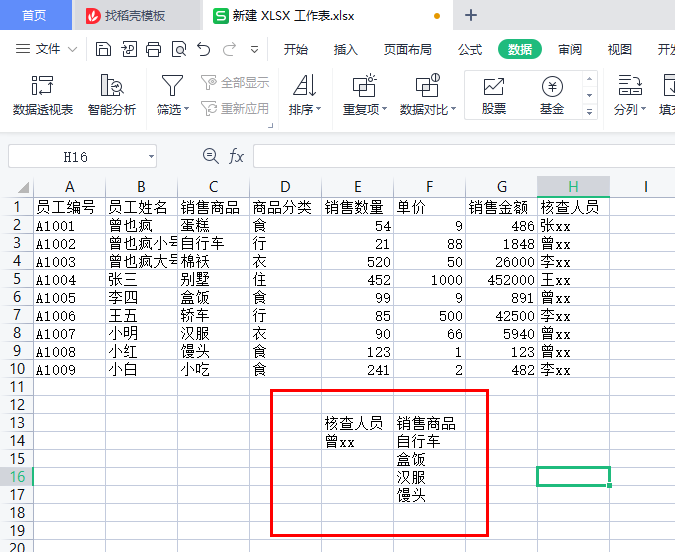Image resolution: width=675 pixels, height=552 pixels.
Task: Click header cell 销售金额
Action: (x=502, y=207)
